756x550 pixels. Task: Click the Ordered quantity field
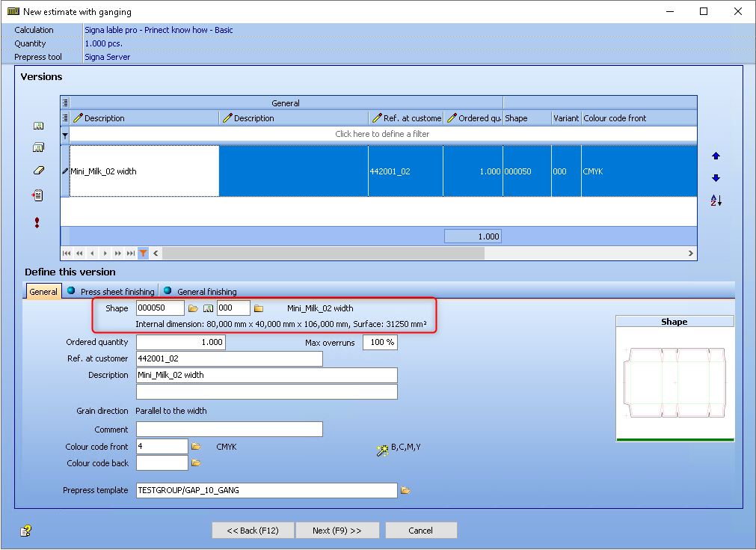point(181,342)
